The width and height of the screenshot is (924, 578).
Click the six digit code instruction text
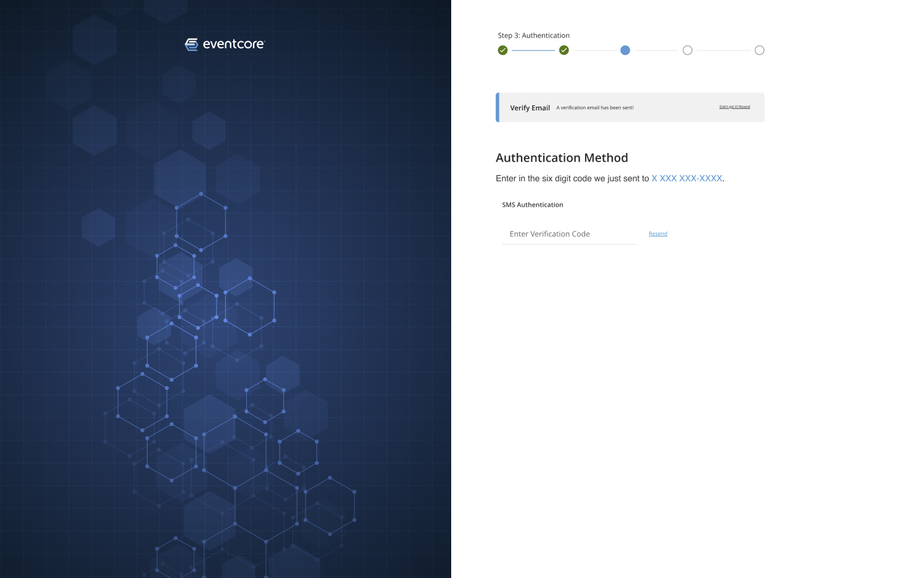click(x=572, y=178)
